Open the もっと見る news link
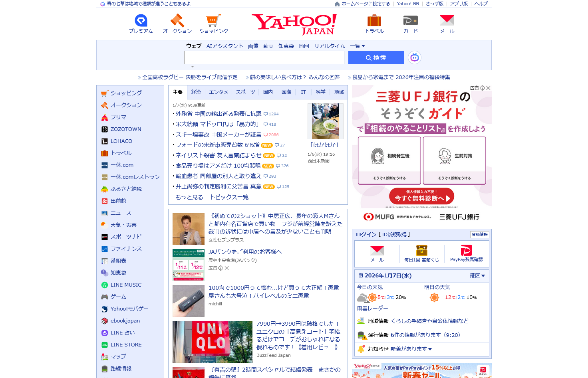 (189, 197)
